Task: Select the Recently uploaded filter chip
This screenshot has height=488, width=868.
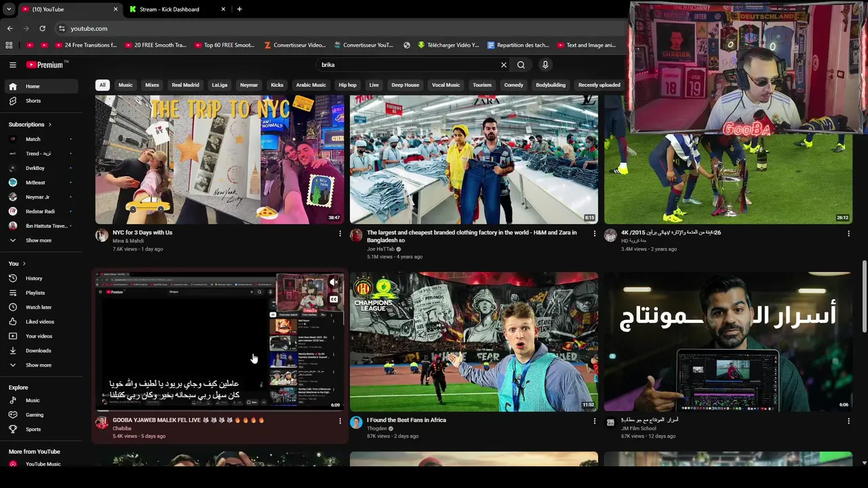Action: click(x=599, y=85)
